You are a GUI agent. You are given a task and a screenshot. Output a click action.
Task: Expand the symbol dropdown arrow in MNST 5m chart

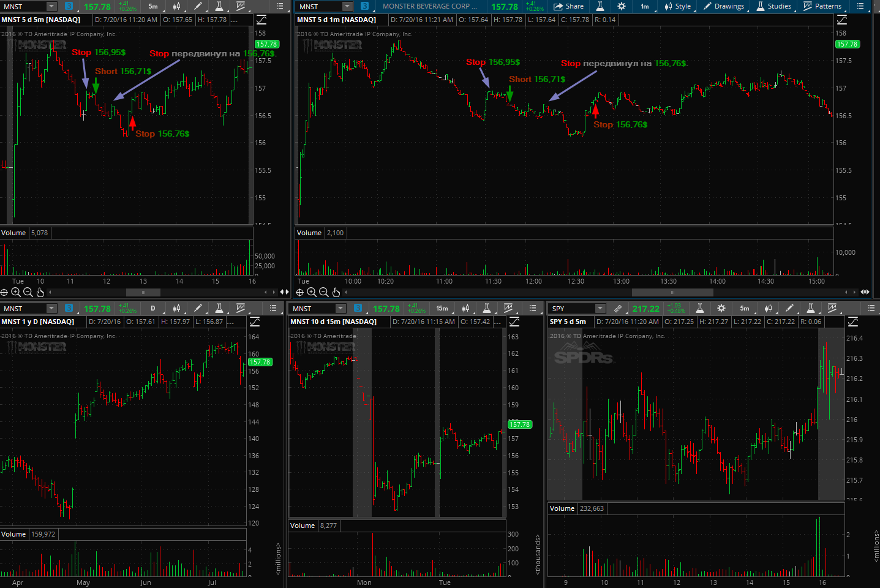point(51,6)
